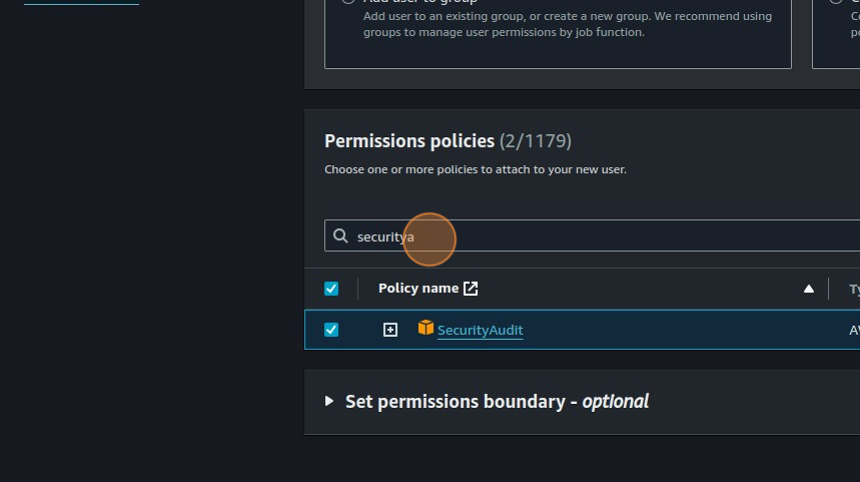Click the policy count (2/1179) in the heading
860x482 pixels.
coord(535,141)
